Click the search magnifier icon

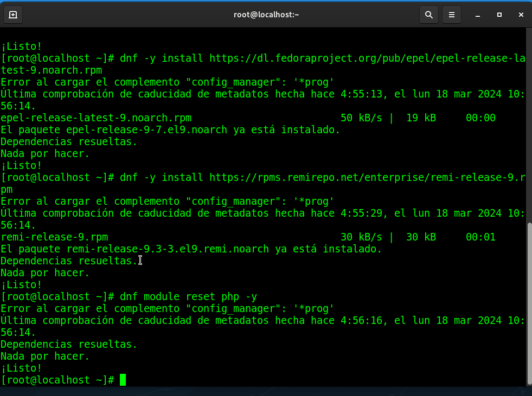429,15
